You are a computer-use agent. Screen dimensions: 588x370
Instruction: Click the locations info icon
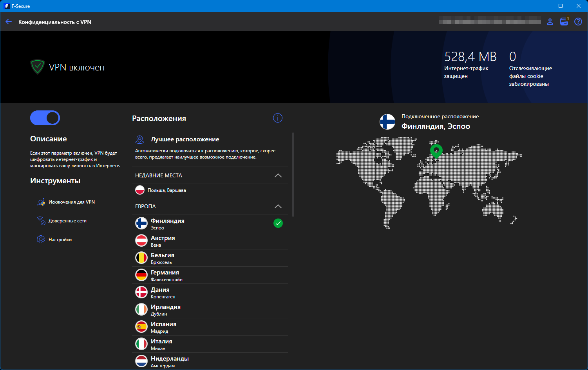pos(278,118)
